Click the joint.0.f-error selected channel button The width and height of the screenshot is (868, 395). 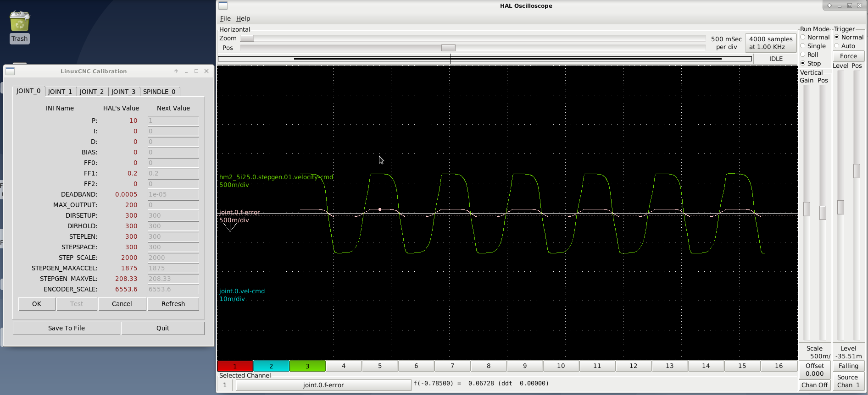(x=323, y=385)
